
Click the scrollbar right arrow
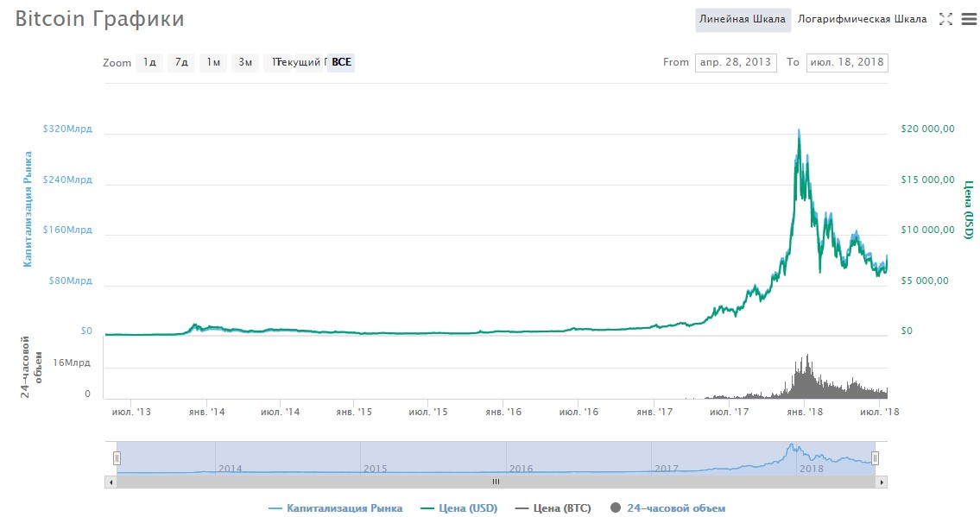[882, 482]
